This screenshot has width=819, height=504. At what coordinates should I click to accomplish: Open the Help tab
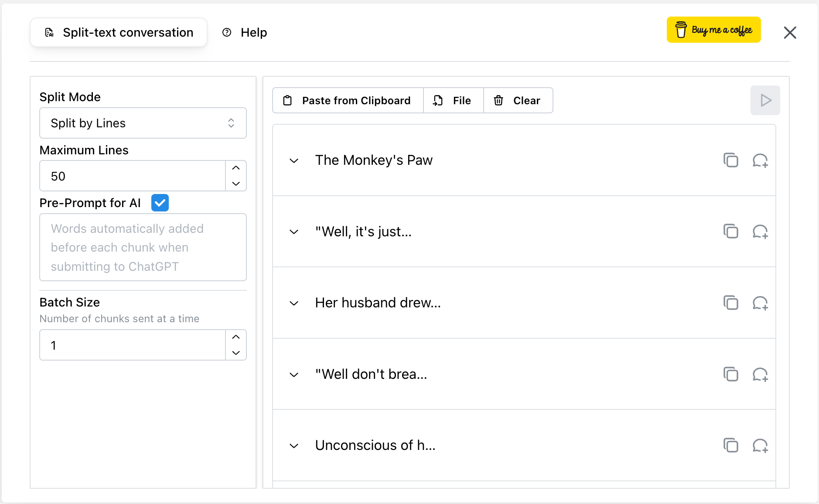click(x=245, y=32)
